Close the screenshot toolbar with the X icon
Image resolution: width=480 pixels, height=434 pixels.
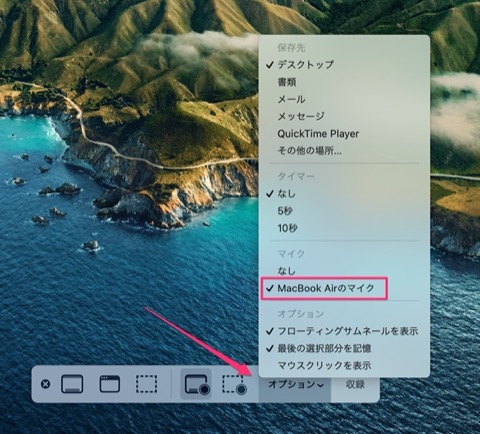[45, 384]
